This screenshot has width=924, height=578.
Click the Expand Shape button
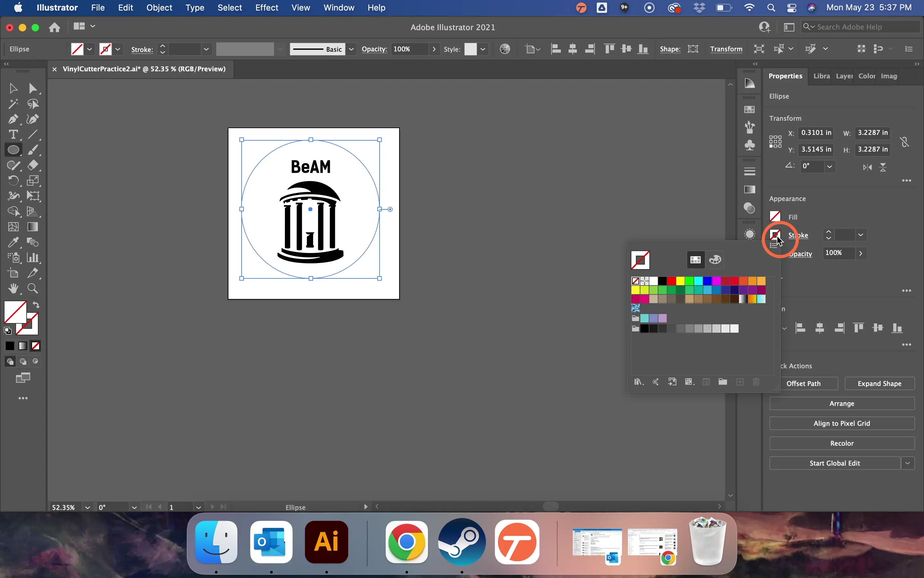point(879,383)
